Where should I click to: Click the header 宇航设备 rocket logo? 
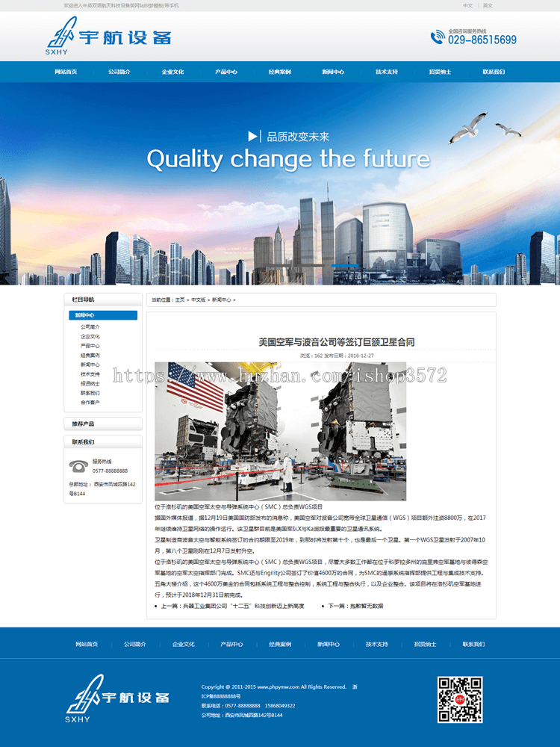point(108,36)
